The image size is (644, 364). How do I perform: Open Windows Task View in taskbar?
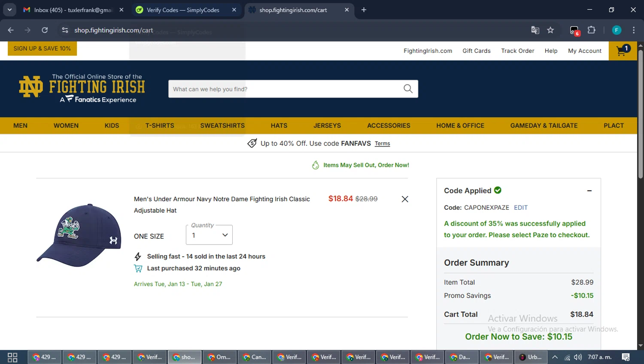tap(12, 357)
